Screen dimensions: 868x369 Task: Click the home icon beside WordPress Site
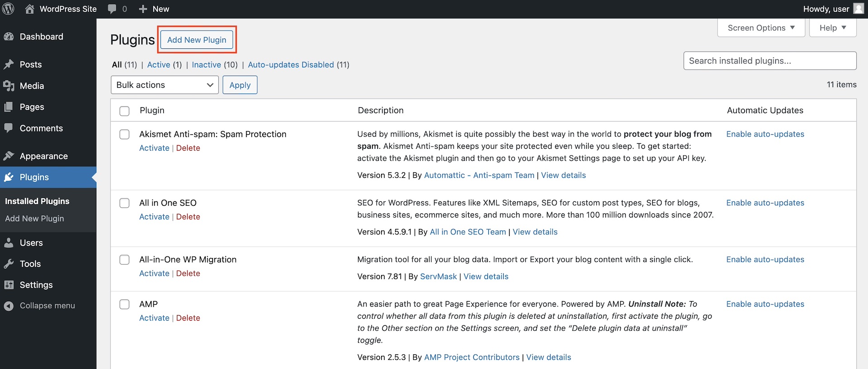click(x=30, y=9)
